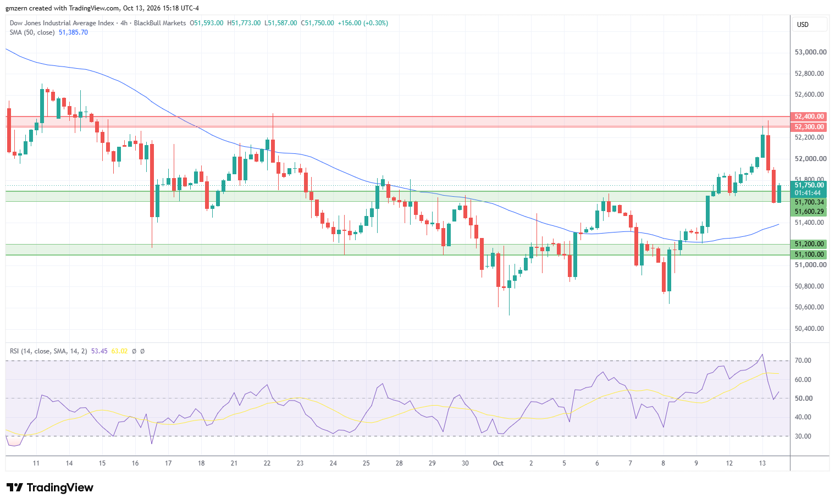Click the yellow RSI average value 63.02
Image resolution: width=835 pixels, height=504 pixels.
click(x=119, y=351)
